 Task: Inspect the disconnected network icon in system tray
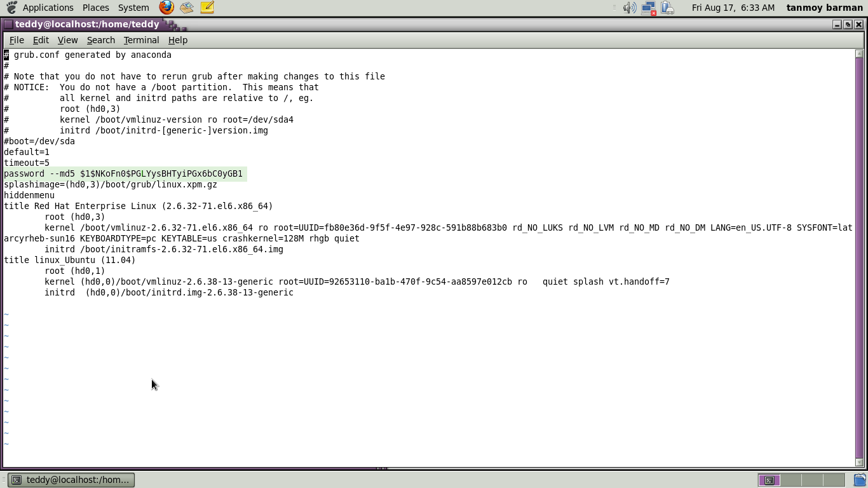[x=649, y=8]
